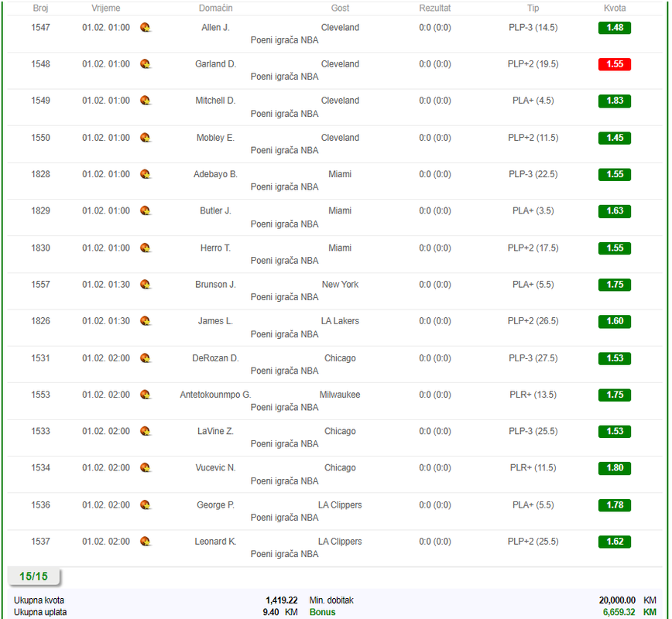Click basketball icon in Butler J. row
The image size is (672, 619).
coord(146,210)
